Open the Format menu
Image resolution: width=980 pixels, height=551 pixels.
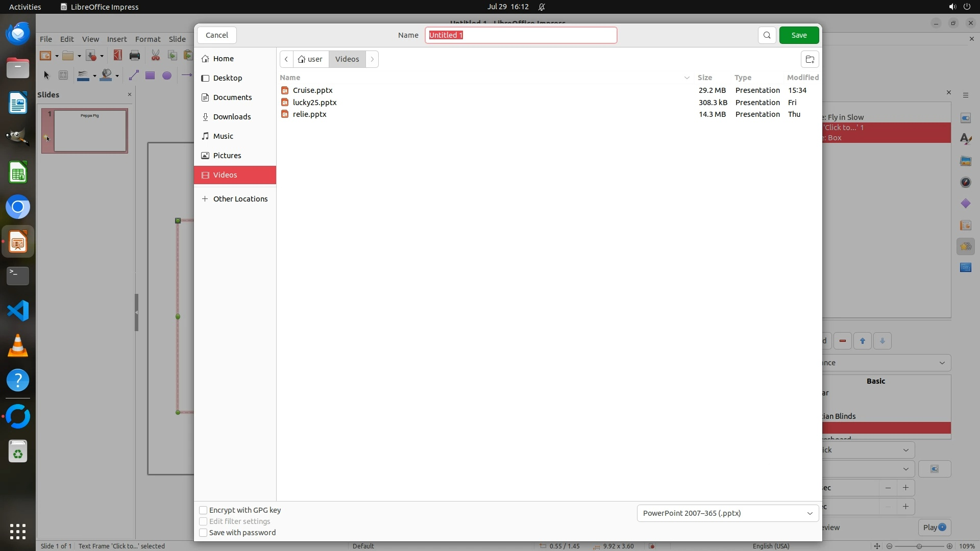148,39
